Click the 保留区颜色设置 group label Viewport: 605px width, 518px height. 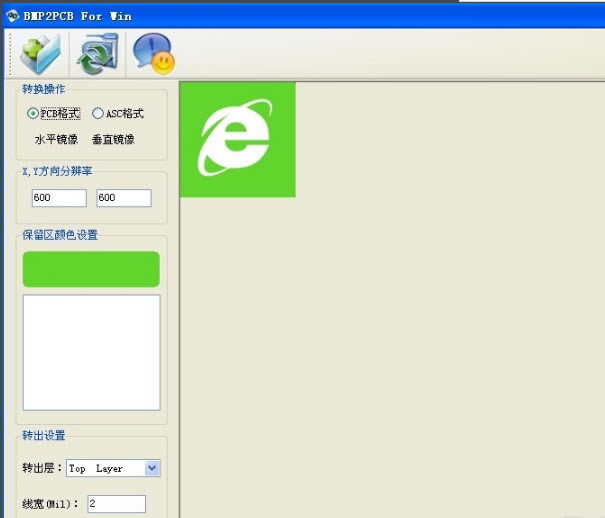[60, 235]
